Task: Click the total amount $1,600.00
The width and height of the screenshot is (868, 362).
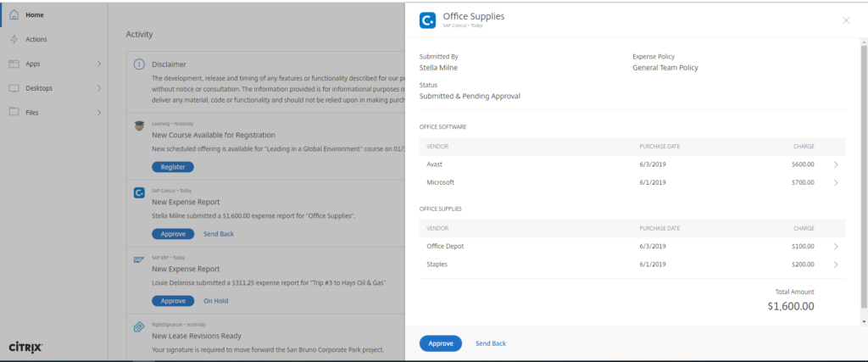Action: click(x=791, y=306)
